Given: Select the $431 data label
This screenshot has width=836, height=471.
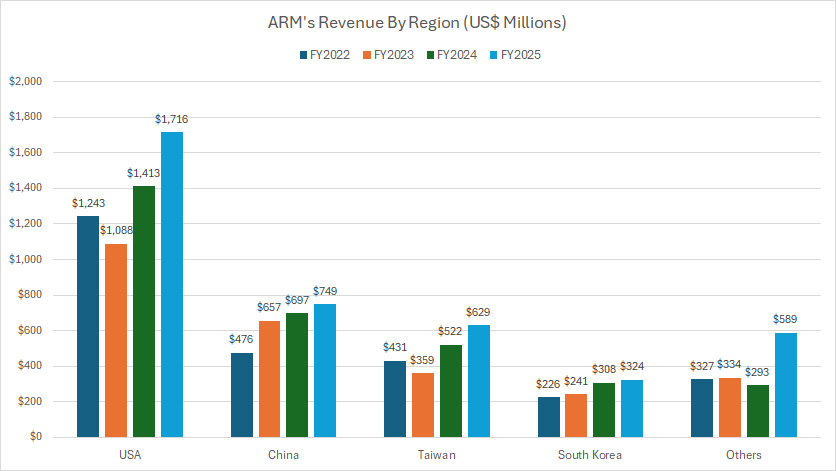Looking at the screenshot, I should tap(395, 347).
